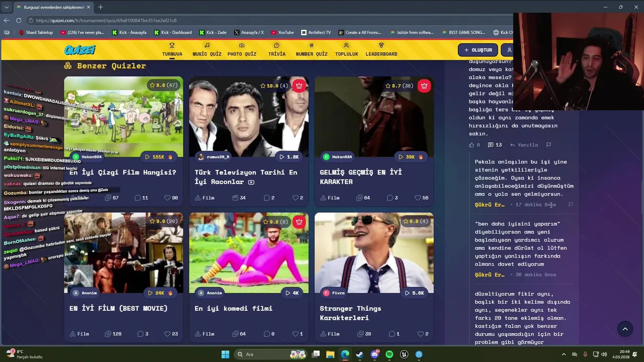Open the Shard Tabletop bookmark
The image size is (644, 362).
[x=36, y=32]
